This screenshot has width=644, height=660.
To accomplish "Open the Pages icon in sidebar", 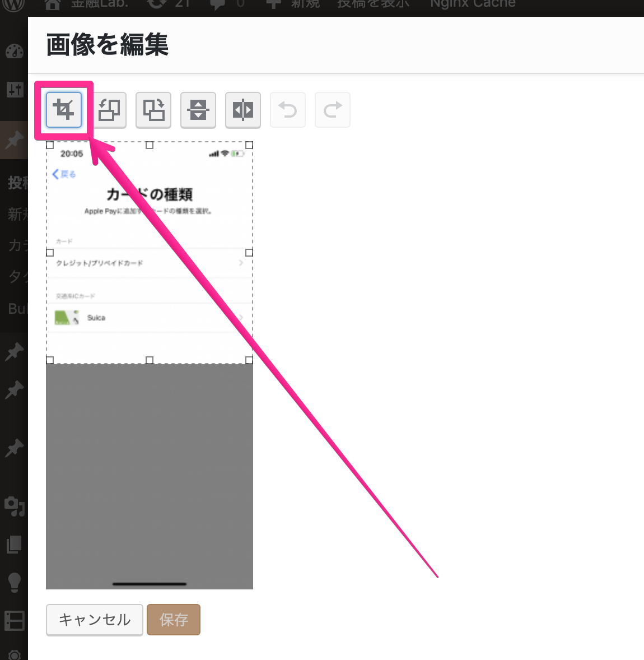I will pos(14,544).
